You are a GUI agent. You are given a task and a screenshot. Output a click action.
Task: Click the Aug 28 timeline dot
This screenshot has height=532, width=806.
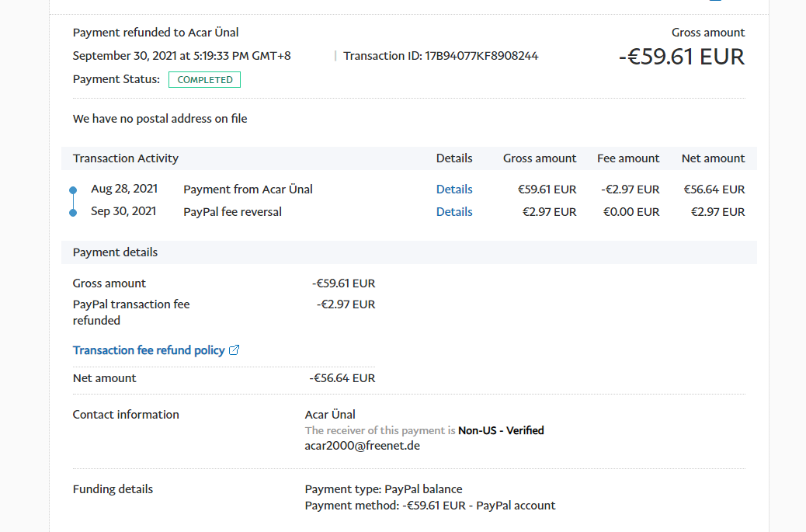point(73,190)
